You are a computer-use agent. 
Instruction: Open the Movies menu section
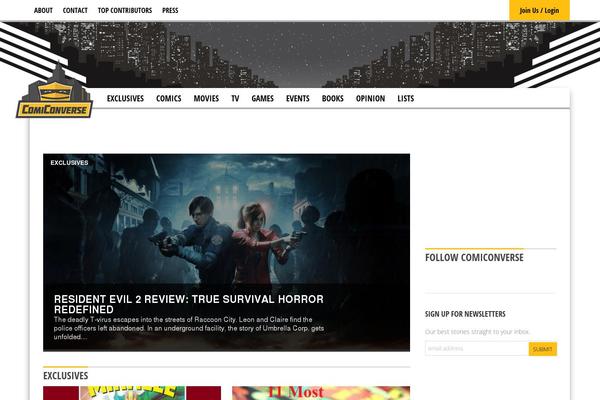tap(206, 98)
